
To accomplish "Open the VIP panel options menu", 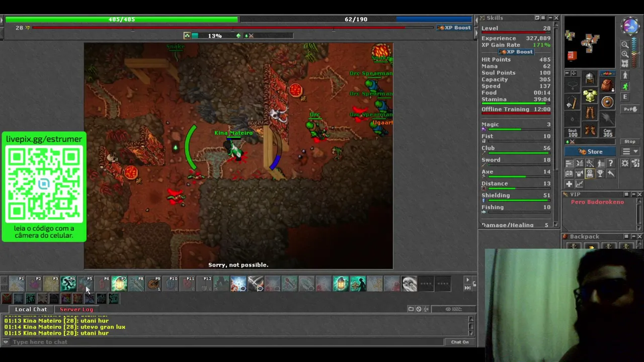I will click(626, 195).
